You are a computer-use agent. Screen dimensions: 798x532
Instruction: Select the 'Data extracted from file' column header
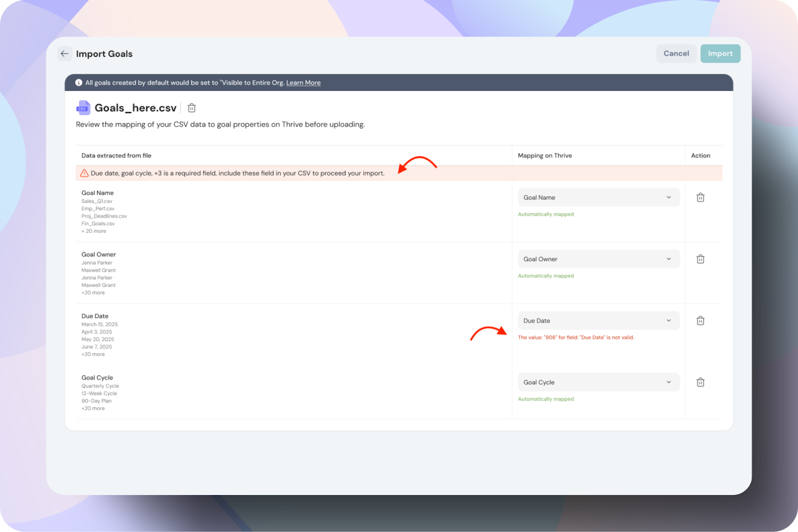point(116,156)
